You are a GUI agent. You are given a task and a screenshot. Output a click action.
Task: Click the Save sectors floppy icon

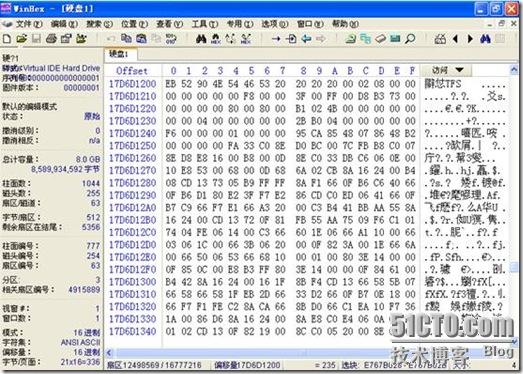click(36, 39)
